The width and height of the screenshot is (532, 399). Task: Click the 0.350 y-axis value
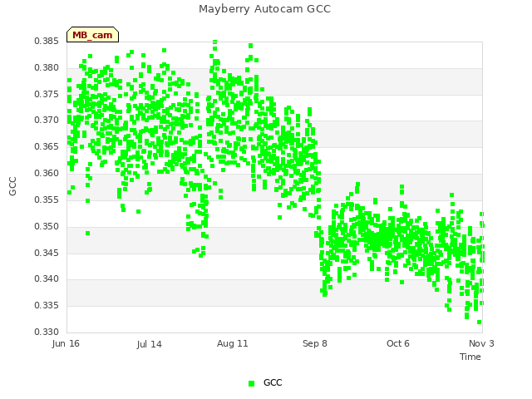pyautogui.click(x=47, y=226)
